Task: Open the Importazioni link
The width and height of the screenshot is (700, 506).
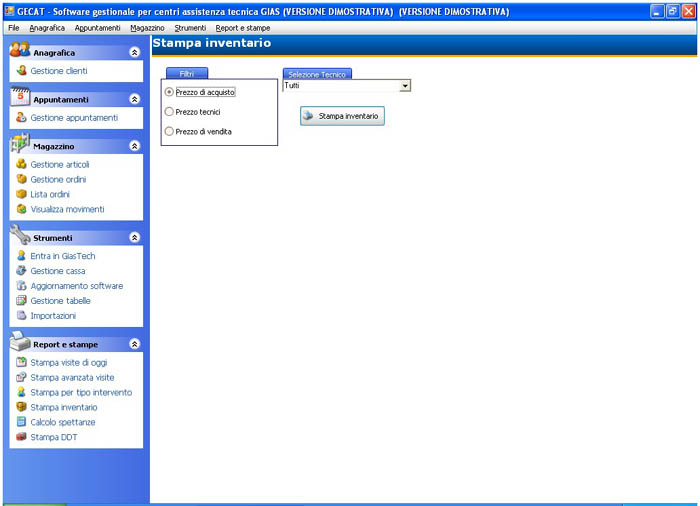Action: [x=53, y=315]
